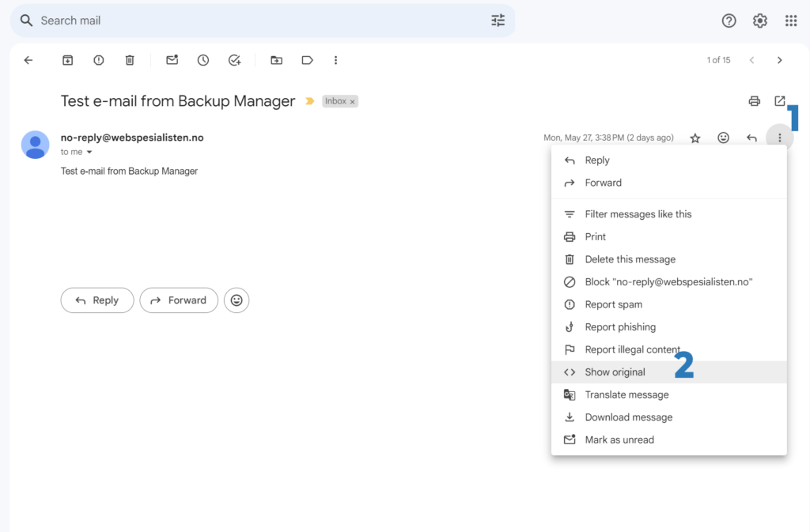Open the Labels tag icon
This screenshot has height=532, width=810.
tap(307, 60)
